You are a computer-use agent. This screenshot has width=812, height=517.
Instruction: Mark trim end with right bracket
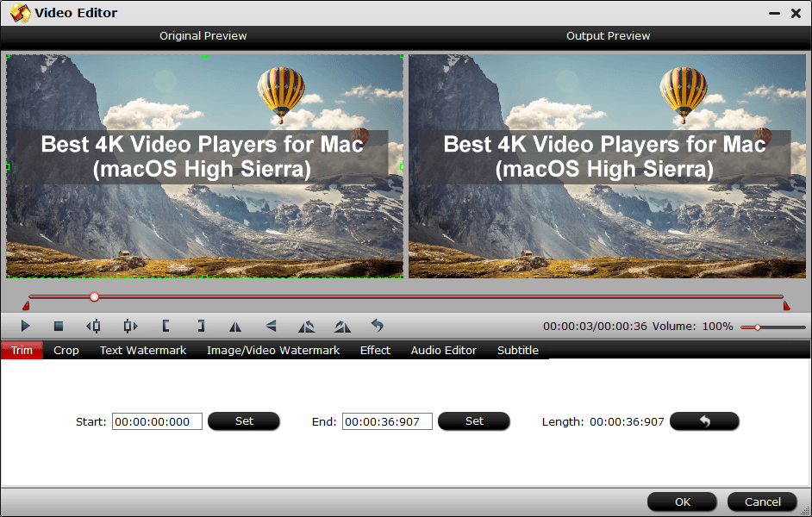[x=201, y=326]
